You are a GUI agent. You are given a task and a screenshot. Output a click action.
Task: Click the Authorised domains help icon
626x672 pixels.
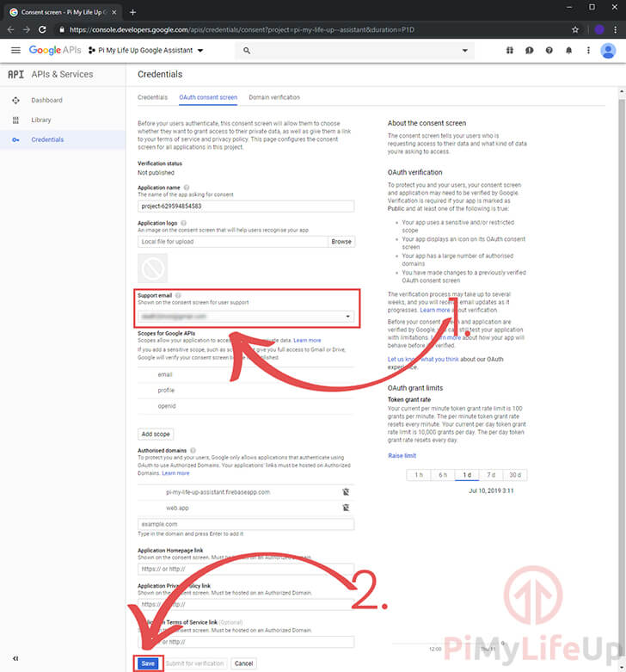193,450
